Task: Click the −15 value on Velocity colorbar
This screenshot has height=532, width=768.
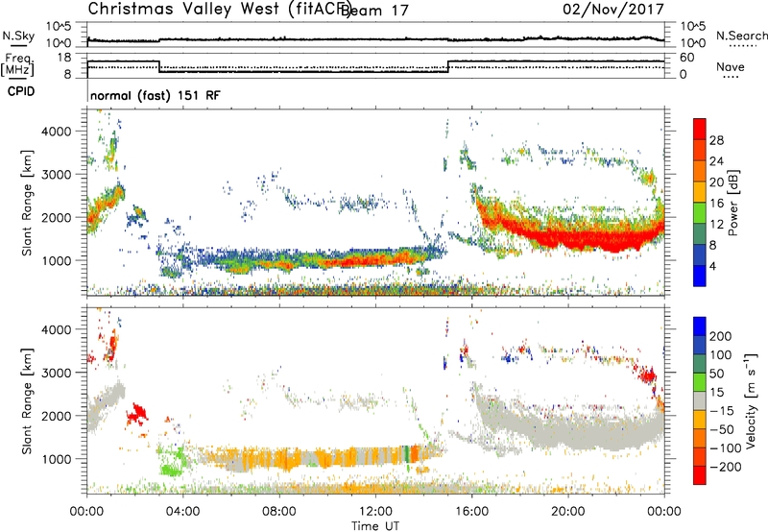Action: pos(722,411)
